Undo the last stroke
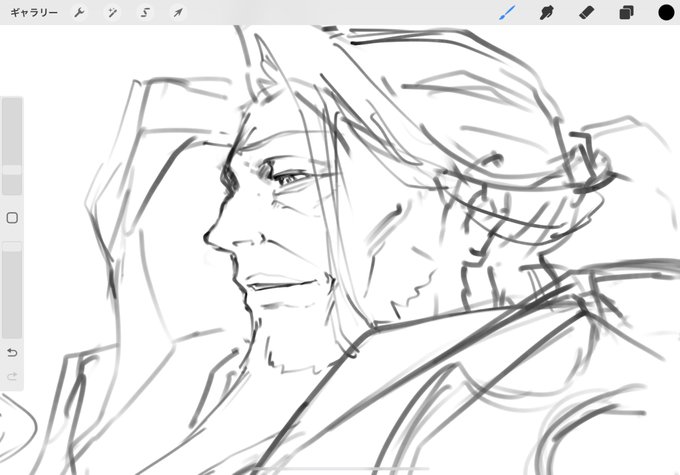Image resolution: width=680 pixels, height=475 pixels. coord(12,352)
